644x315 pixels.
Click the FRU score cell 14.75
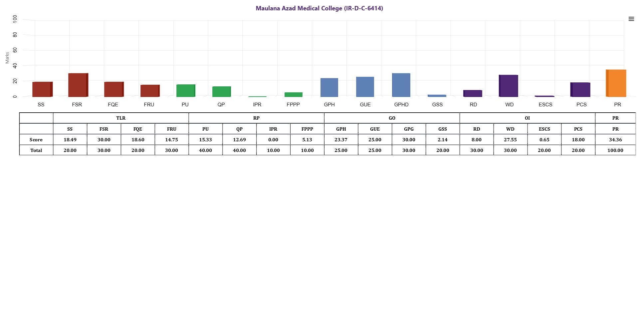click(172, 140)
